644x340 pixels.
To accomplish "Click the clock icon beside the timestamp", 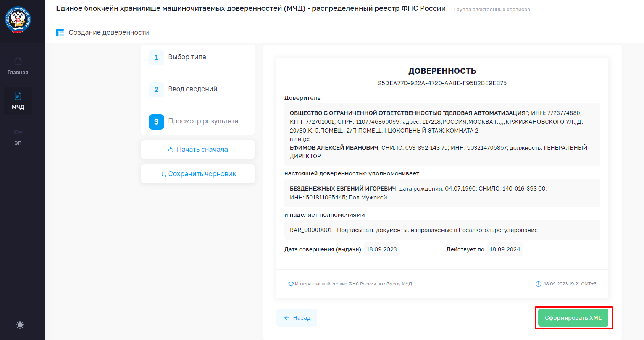I will pyautogui.click(x=538, y=284).
